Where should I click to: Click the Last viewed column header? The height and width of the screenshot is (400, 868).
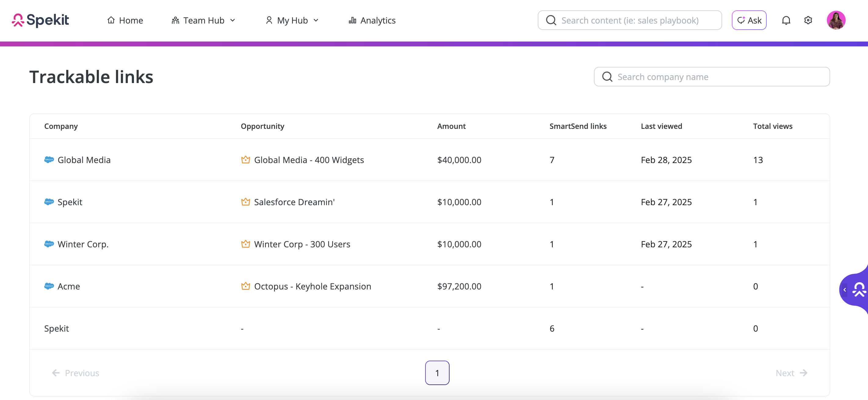click(661, 126)
